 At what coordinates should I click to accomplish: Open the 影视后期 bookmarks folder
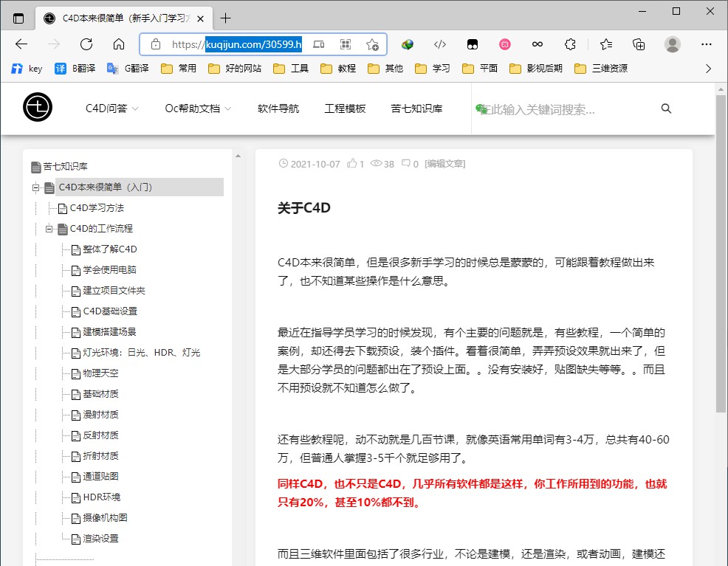[x=536, y=69]
